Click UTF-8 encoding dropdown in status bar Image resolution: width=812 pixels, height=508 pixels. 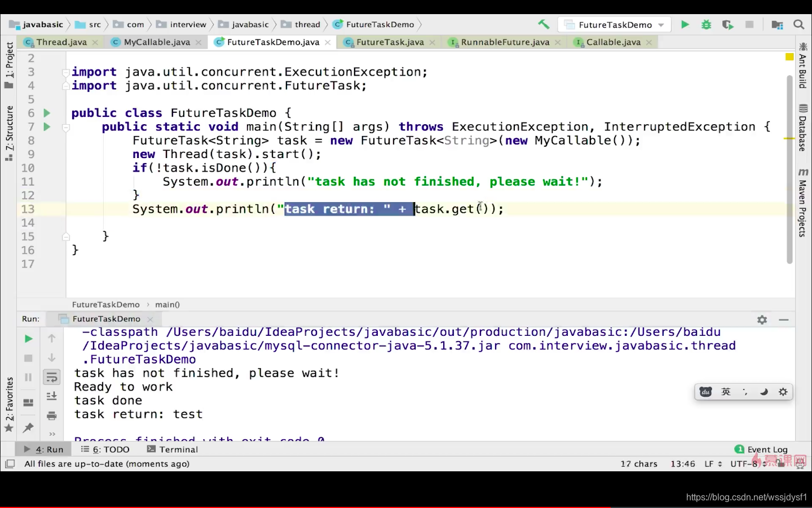pyautogui.click(x=748, y=464)
